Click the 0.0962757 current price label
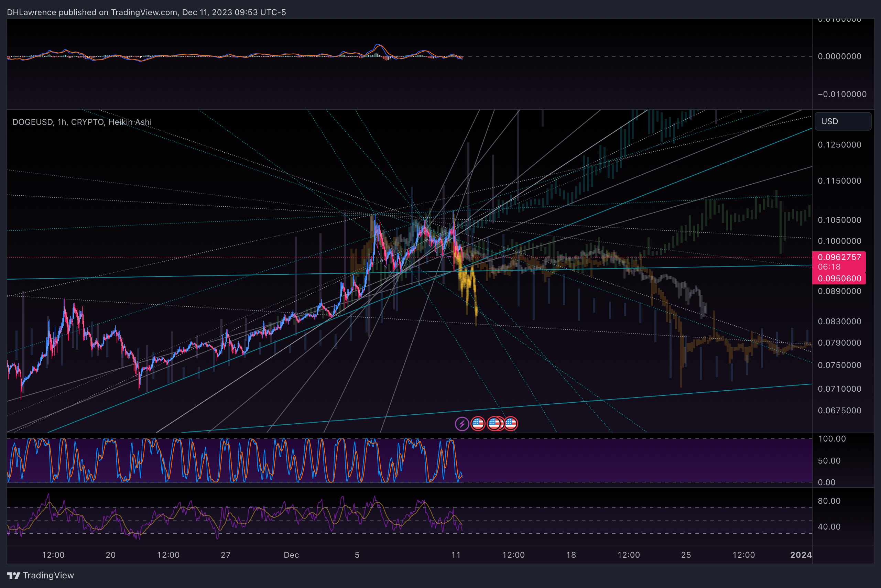The height and width of the screenshot is (588, 881). (839, 257)
